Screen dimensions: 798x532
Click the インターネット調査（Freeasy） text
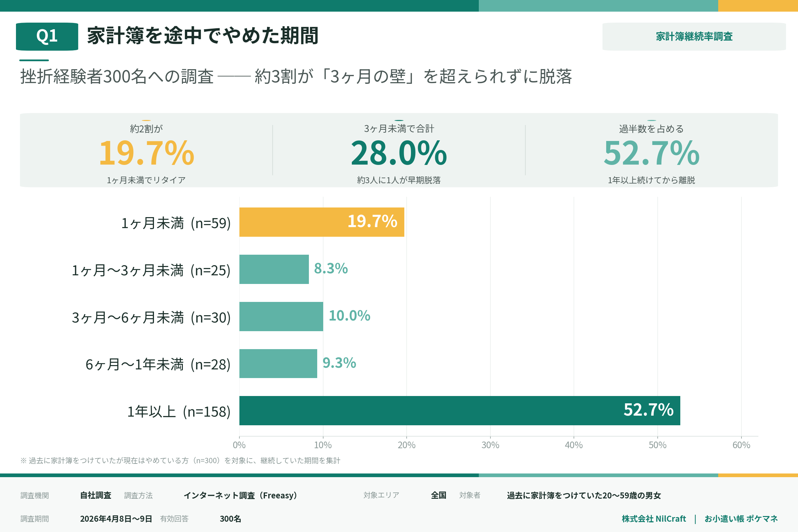pyautogui.click(x=240, y=495)
